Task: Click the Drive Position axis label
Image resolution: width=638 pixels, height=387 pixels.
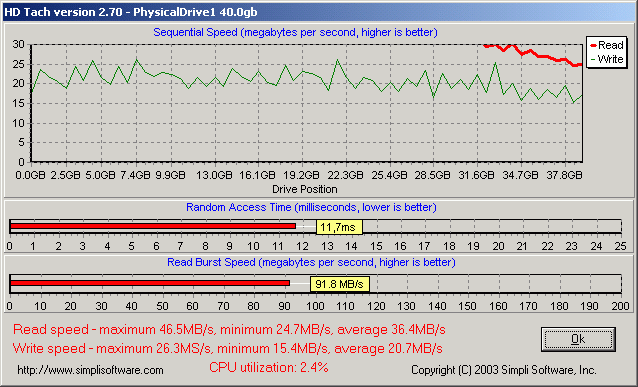Action: [x=305, y=189]
